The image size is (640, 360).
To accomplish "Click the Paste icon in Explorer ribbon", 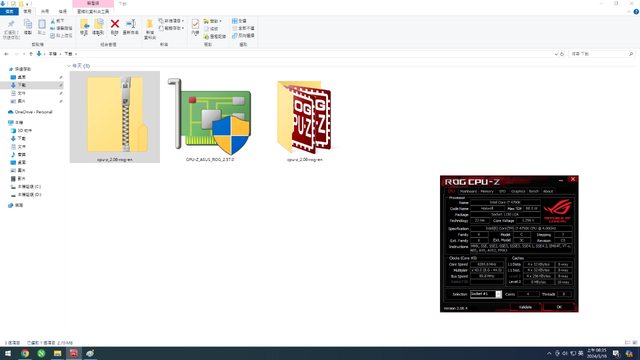I will point(42,27).
